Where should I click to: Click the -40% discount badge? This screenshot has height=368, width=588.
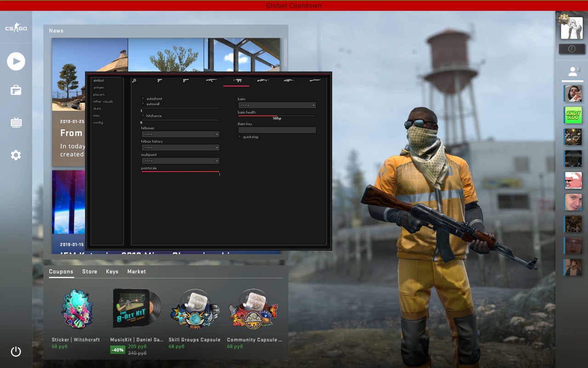(118, 350)
